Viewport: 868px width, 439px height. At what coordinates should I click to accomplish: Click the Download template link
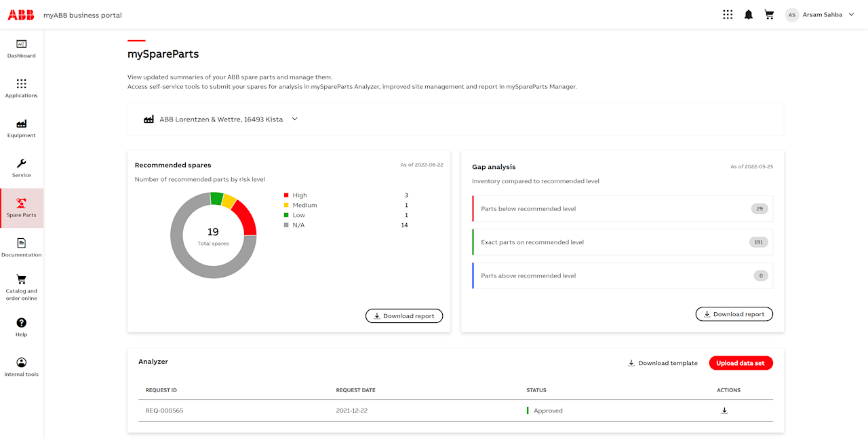(663, 363)
